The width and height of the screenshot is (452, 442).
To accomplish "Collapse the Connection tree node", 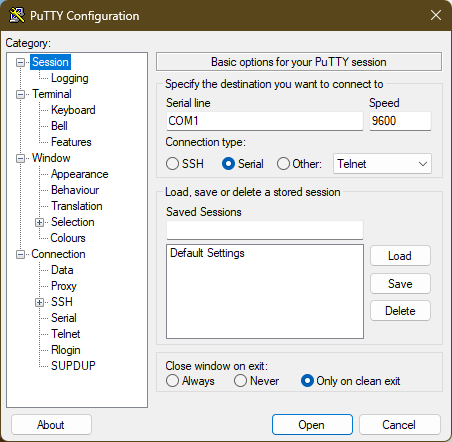I will point(21,255).
